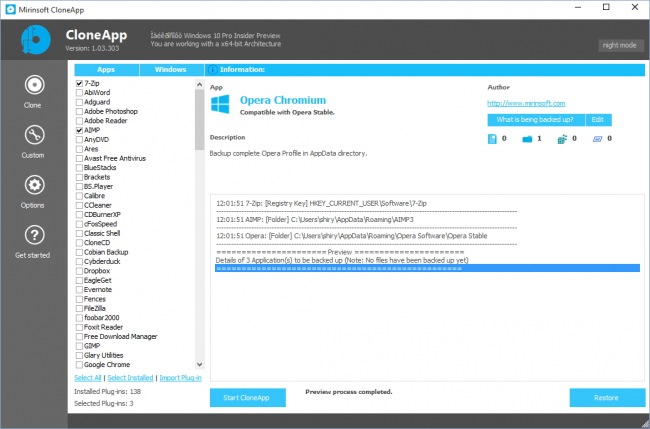Click the Select All link

click(88, 378)
